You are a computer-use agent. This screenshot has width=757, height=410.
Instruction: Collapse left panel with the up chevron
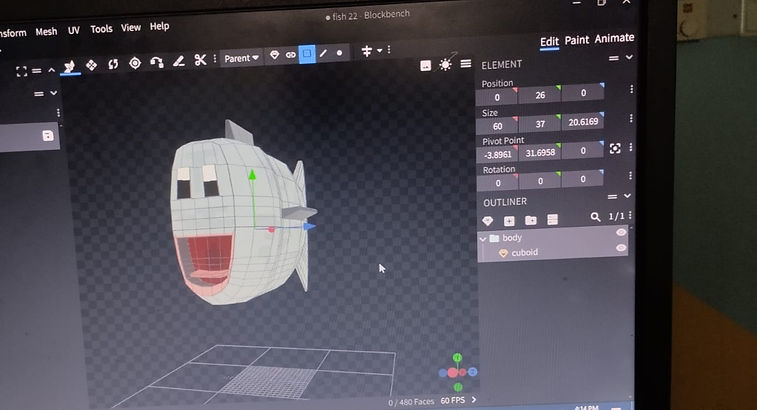[x=52, y=71]
